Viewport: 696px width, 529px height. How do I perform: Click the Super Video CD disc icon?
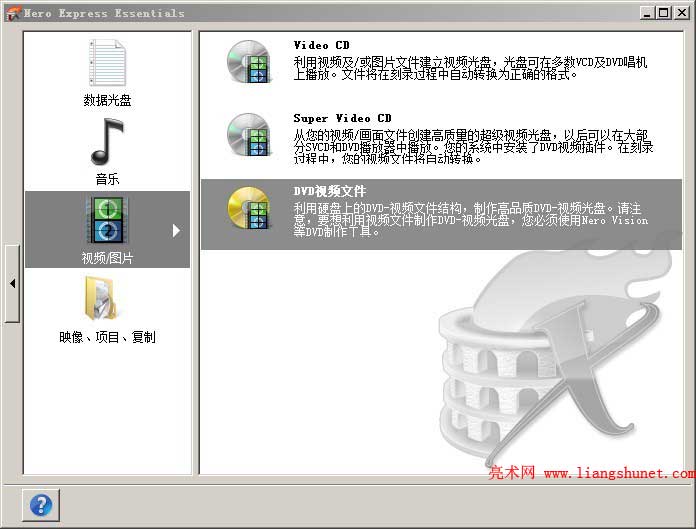tap(248, 135)
